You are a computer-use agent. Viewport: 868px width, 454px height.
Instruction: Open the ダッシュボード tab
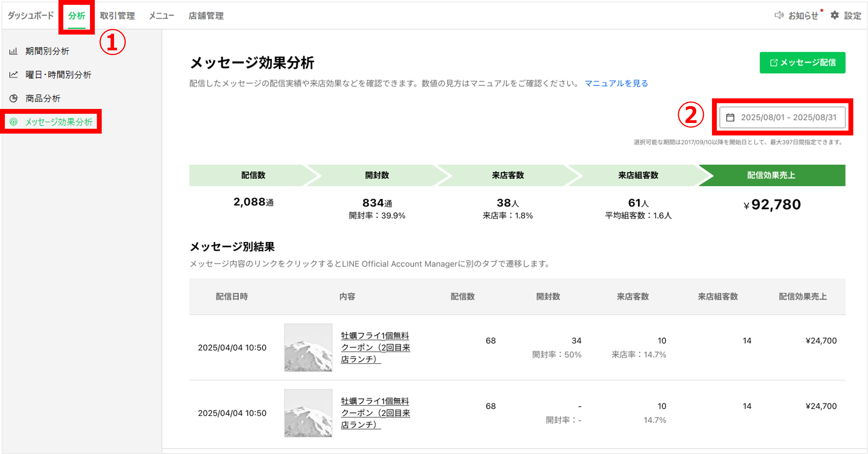(x=31, y=15)
